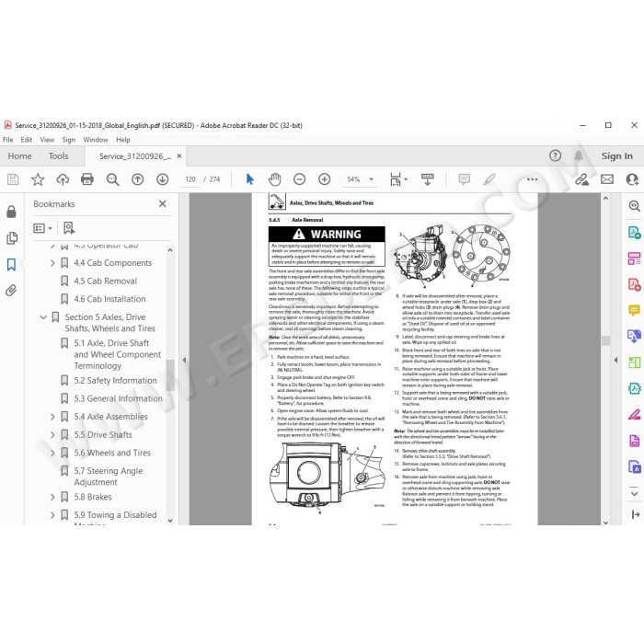The image size is (644, 644).
Task: Open page thumbnails panel
Action: pos(11,238)
